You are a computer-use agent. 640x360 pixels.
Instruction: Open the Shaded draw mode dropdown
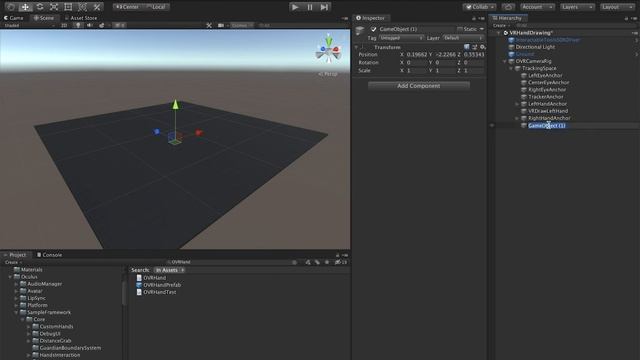[29, 25]
